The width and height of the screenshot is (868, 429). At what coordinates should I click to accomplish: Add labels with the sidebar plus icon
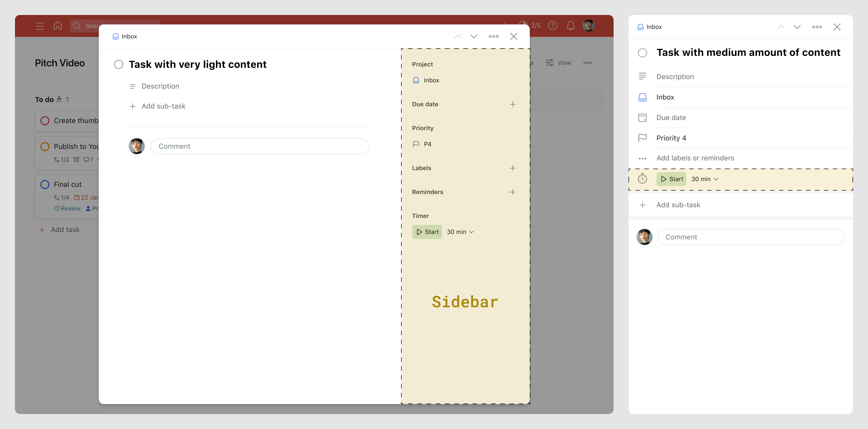coord(513,168)
